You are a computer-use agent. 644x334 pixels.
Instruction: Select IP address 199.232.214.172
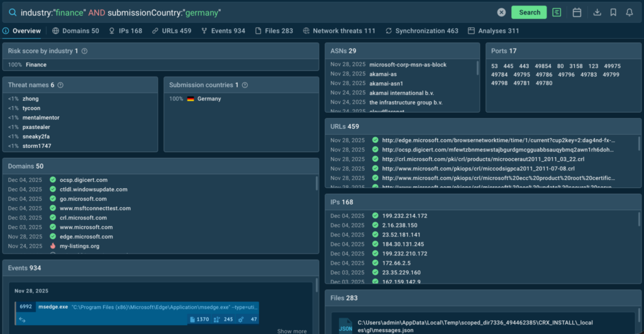tap(404, 216)
